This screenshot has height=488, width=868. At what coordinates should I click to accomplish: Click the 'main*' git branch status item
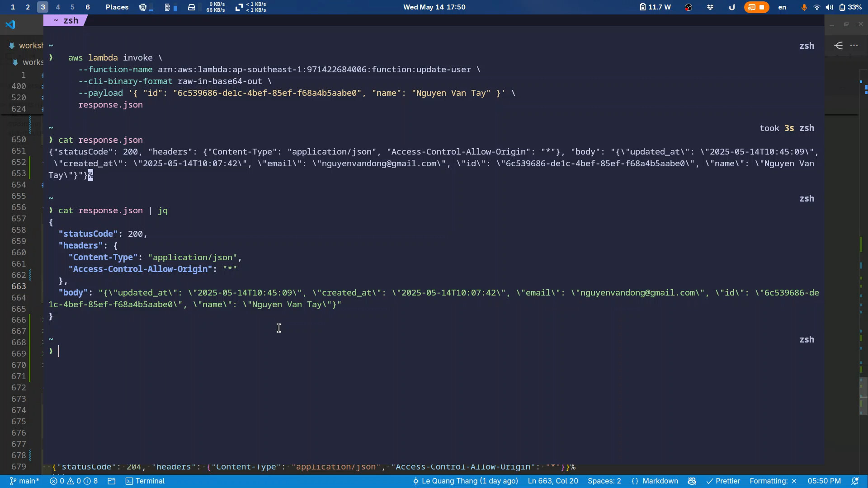tap(24, 481)
